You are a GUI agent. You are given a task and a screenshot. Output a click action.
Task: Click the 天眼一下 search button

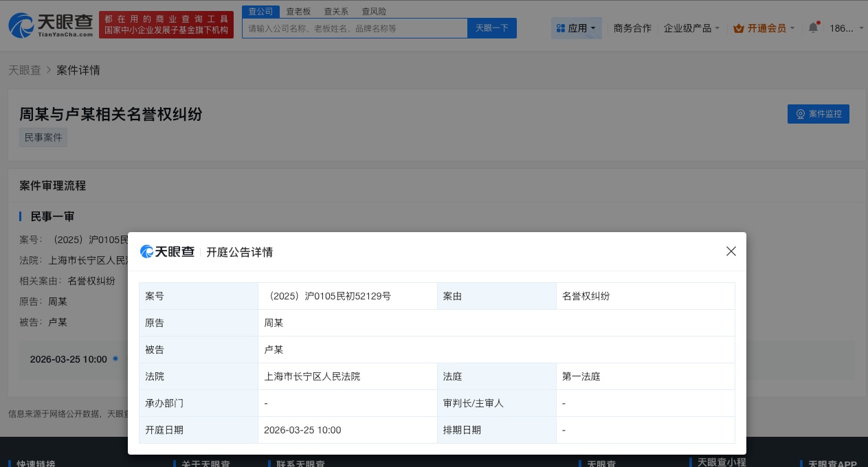491,27
